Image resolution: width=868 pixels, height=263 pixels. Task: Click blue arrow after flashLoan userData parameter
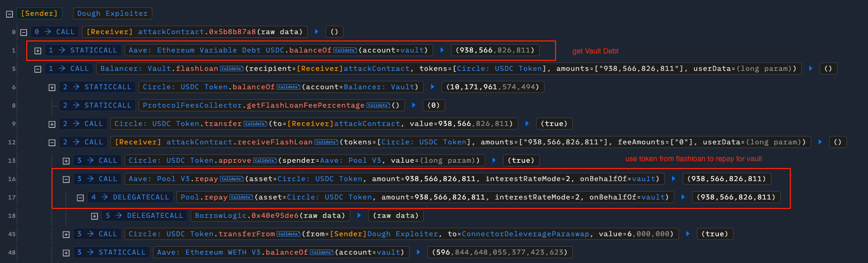click(x=811, y=69)
